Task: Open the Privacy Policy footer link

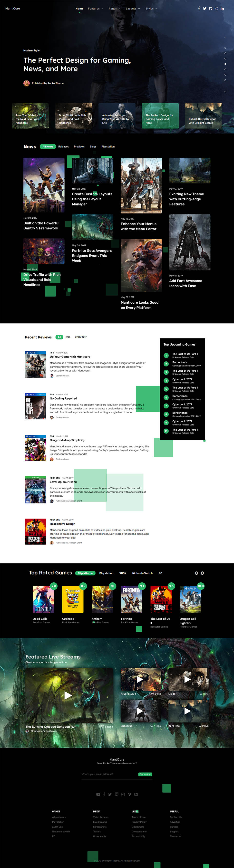Action: tap(139, 822)
